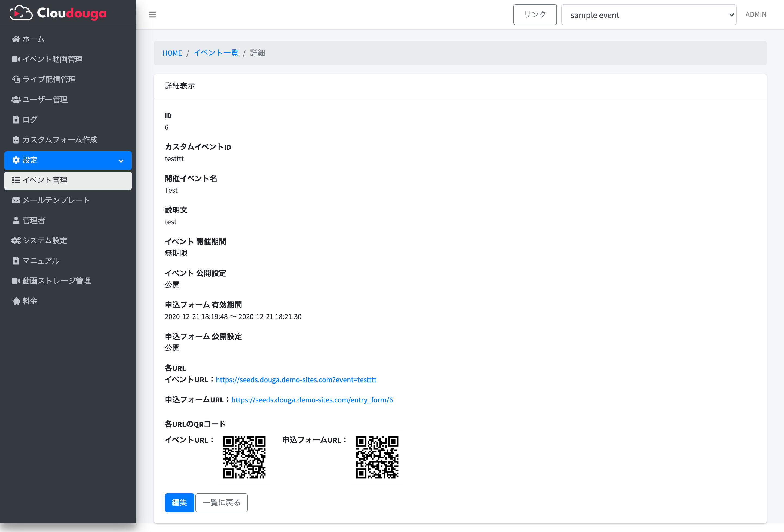Click the file icon beside マニュアル
The width and height of the screenshot is (784, 532).
point(16,261)
